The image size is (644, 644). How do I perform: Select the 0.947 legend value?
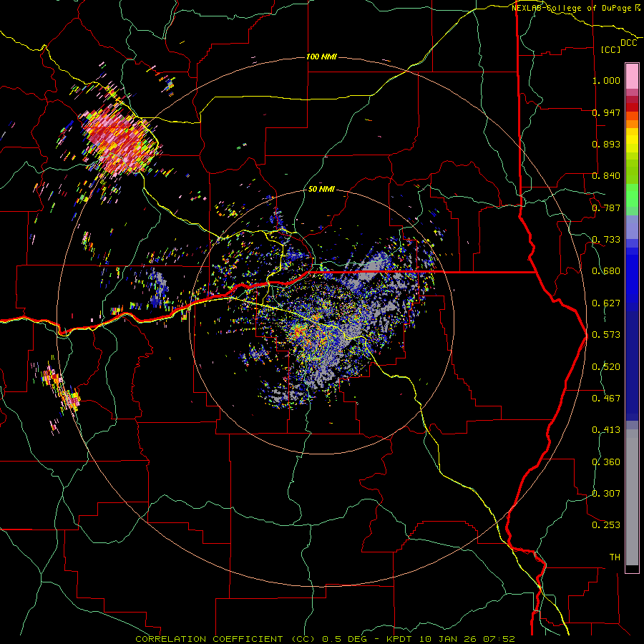606,112
